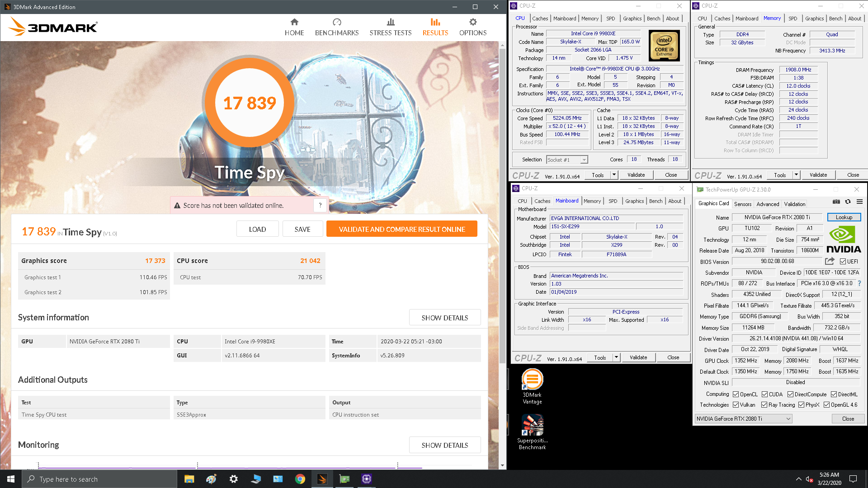The width and height of the screenshot is (868, 488).
Task: Click the Intel Core i9 Extreme logo in CPU-Z
Action: click(664, 46)
